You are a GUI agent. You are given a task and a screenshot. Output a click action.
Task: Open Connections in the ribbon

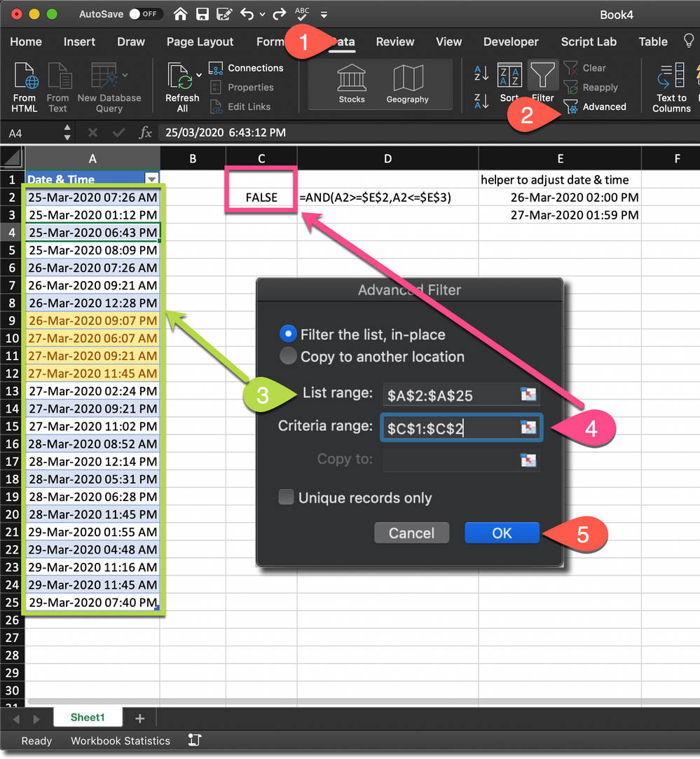point(247,68)
